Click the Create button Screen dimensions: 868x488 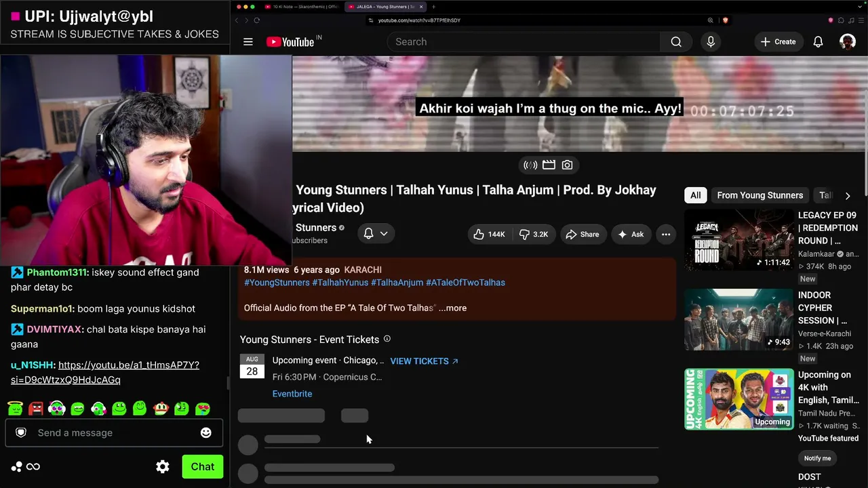(x=778, y=42)
